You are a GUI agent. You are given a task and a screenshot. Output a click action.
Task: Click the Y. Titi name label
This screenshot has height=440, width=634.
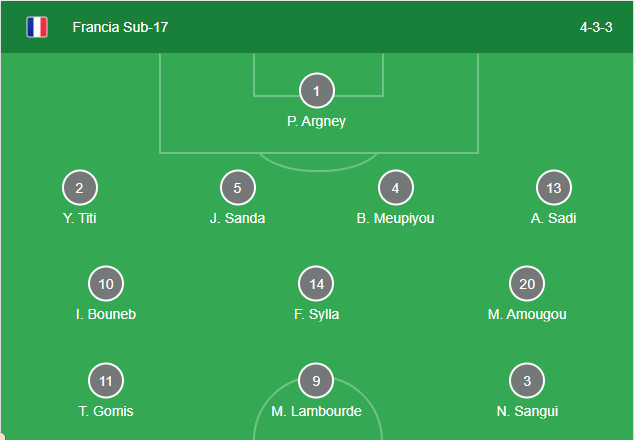pos(80,218)
